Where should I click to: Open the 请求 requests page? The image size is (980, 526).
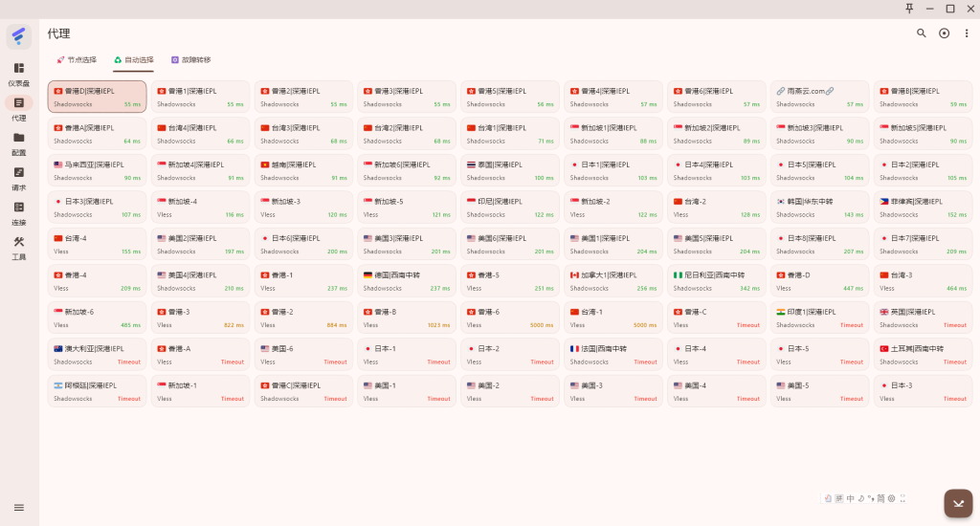18,178
